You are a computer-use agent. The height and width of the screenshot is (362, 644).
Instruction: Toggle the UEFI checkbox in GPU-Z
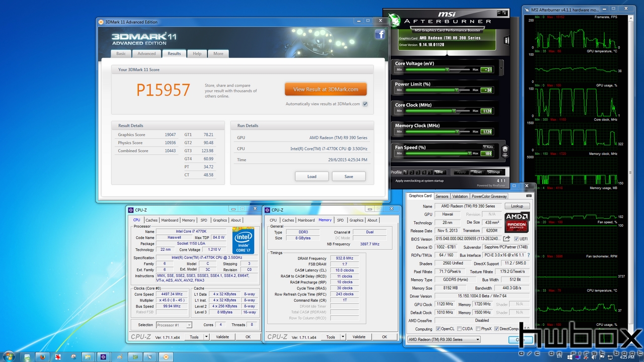[x=516, y=239]
